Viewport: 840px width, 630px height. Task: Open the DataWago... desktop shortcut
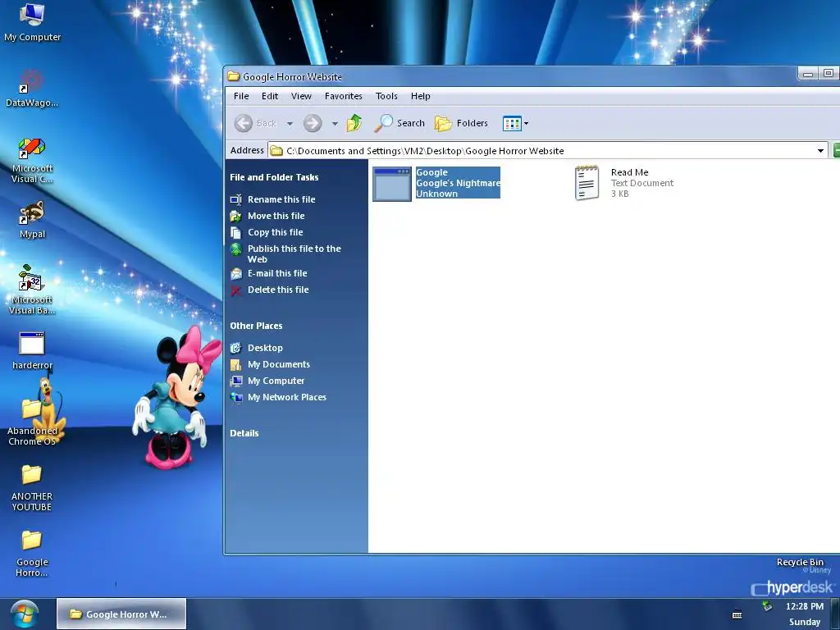(32, 89)
